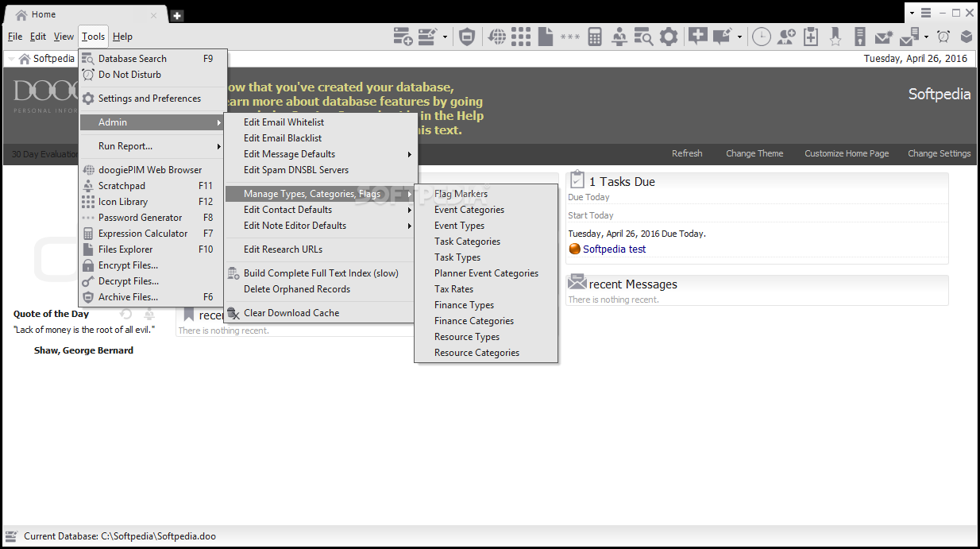Click the Refresh link in header bar
This screenshot has width=980, height=549.
coord(687,153)
